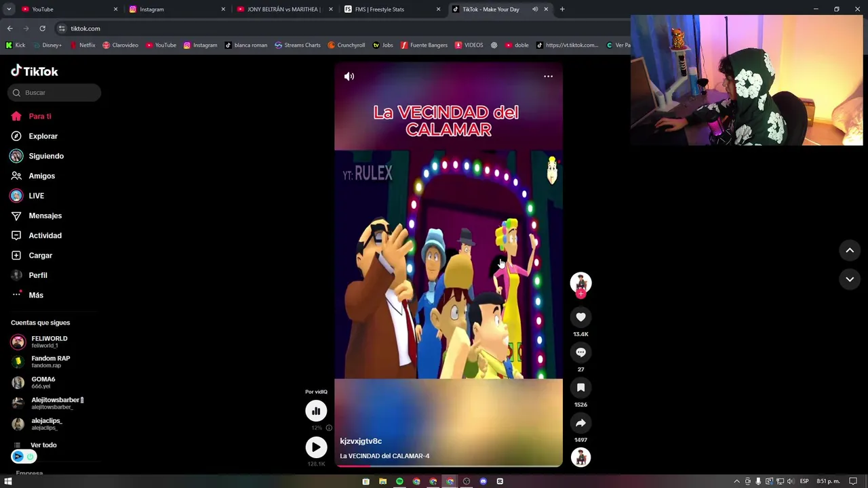The height and width of the screenshot is (488, 868).
Task: Open the tab search dropdown
Action: [x=9, y=9]
